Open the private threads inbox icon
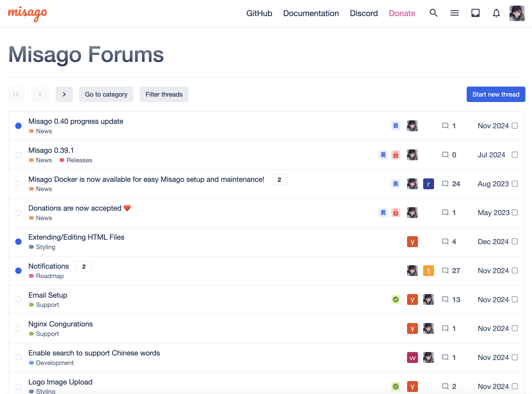Image resolution: width=532 pixels, height=394 pixels. 475,13
